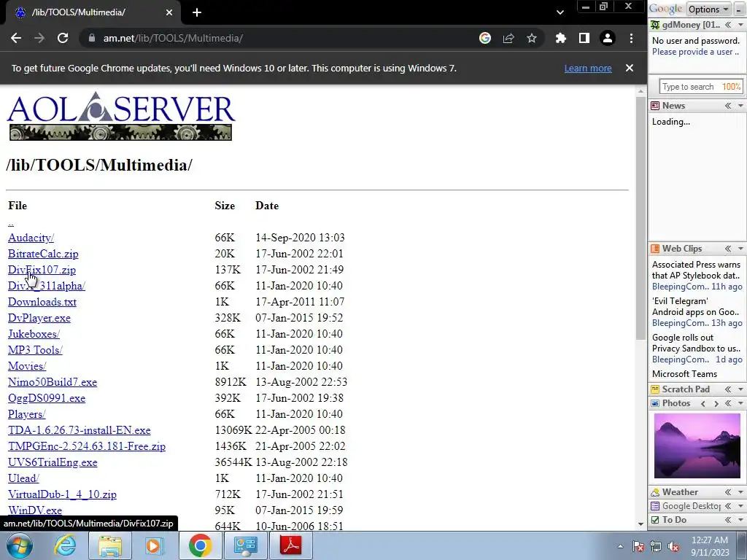Download DivFix107.zip
Screen dimensions: 747x560
(42, 270)
